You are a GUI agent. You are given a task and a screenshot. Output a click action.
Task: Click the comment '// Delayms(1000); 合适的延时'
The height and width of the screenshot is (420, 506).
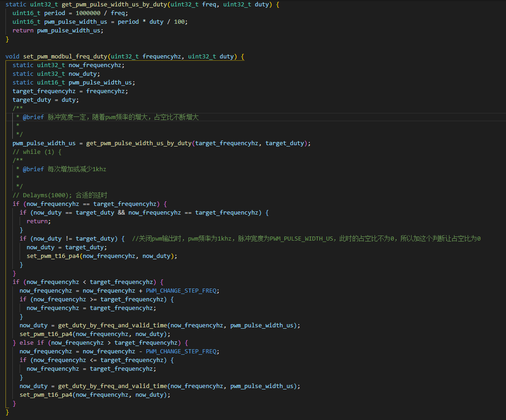tap(60, 195)
